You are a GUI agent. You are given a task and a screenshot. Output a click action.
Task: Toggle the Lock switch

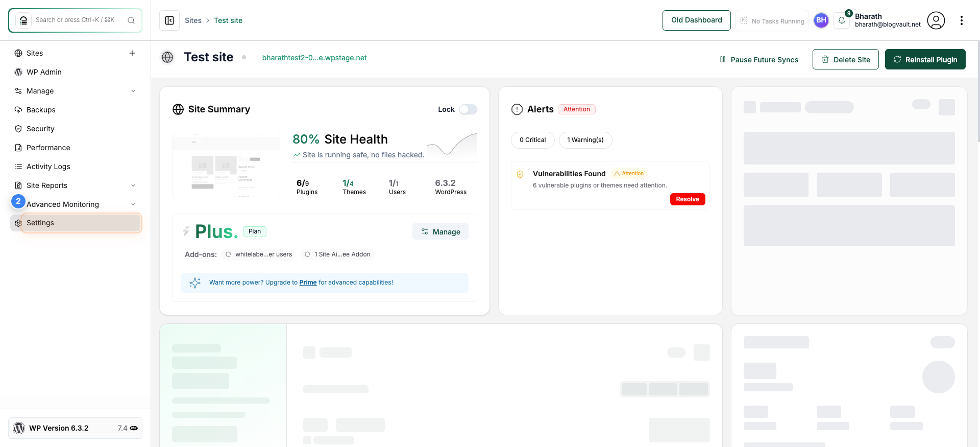(468, 109)
